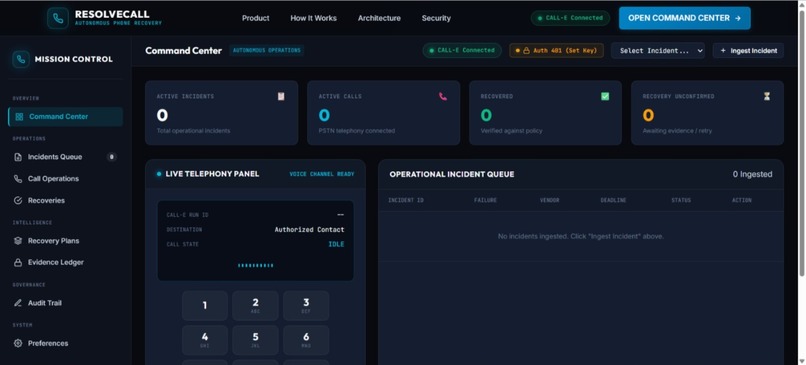Click the Ingest Incident button
806x365 pixels.
pos(748,50)
